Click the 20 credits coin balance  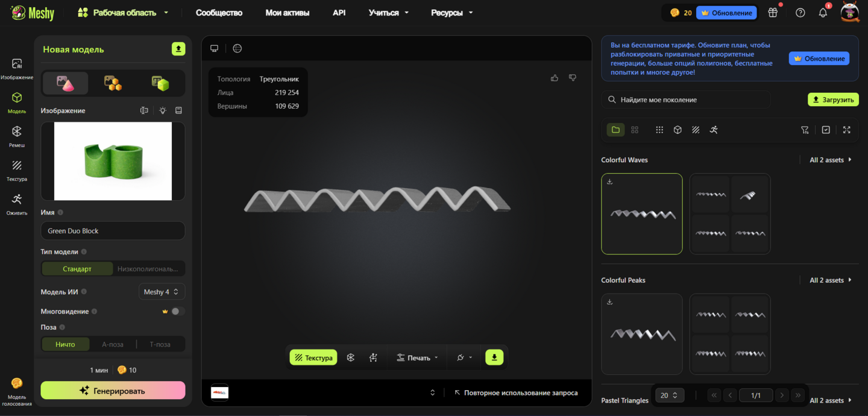(681, 13)
